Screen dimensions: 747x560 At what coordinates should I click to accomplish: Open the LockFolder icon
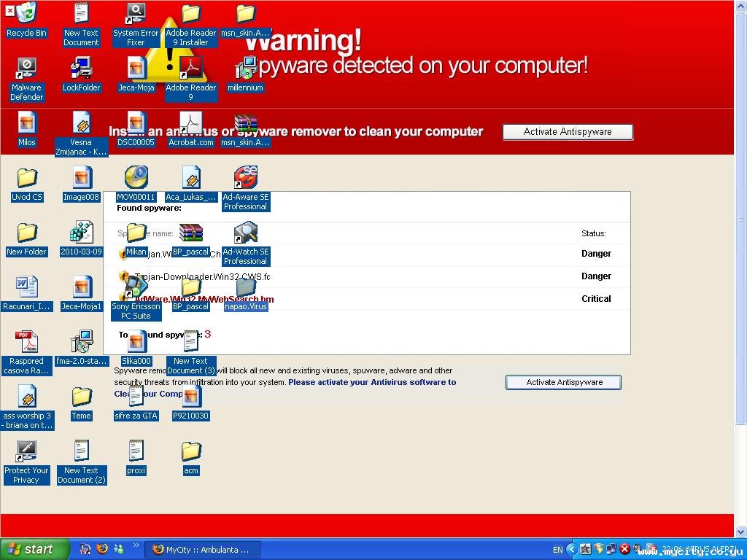pyautogui.click(x=82, y=75)
